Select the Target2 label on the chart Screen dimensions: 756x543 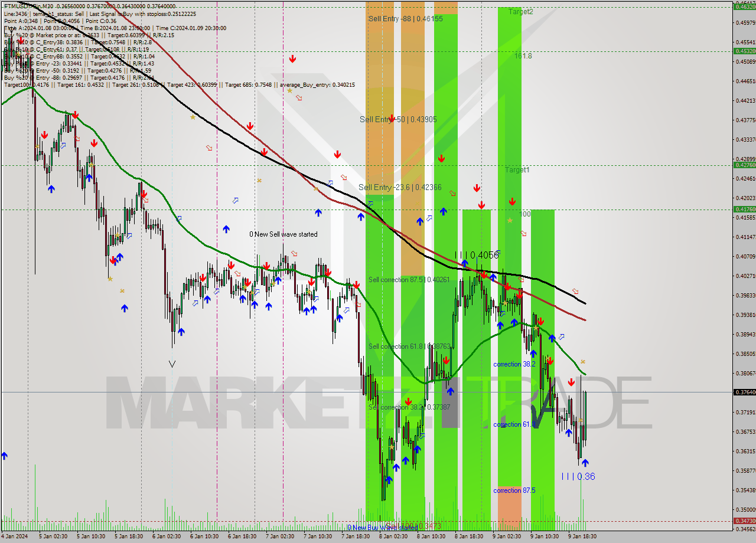[520, 12]
